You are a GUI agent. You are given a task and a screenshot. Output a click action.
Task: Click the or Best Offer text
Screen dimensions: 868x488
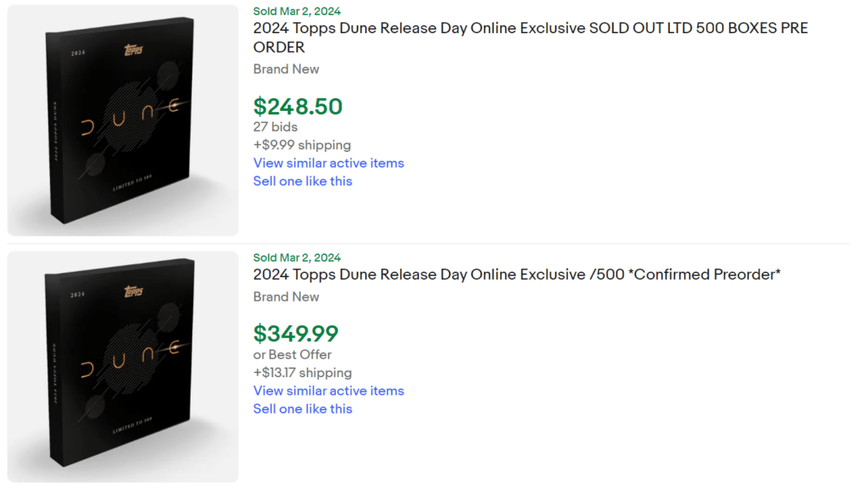292,354
